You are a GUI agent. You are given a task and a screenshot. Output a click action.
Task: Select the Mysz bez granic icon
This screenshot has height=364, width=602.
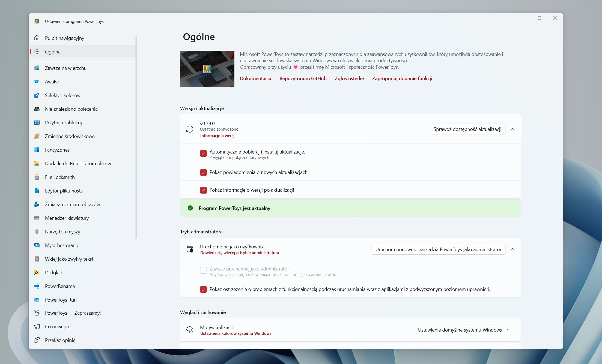coord(37,245)
